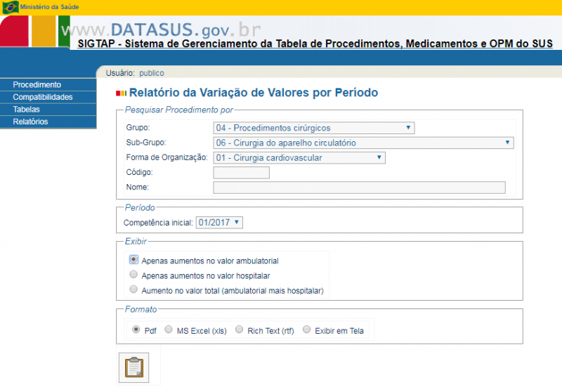Select Apenas aumentos no valor ambulatorial
This screenshot has height=392, width=562.
[x=133, y=259]
